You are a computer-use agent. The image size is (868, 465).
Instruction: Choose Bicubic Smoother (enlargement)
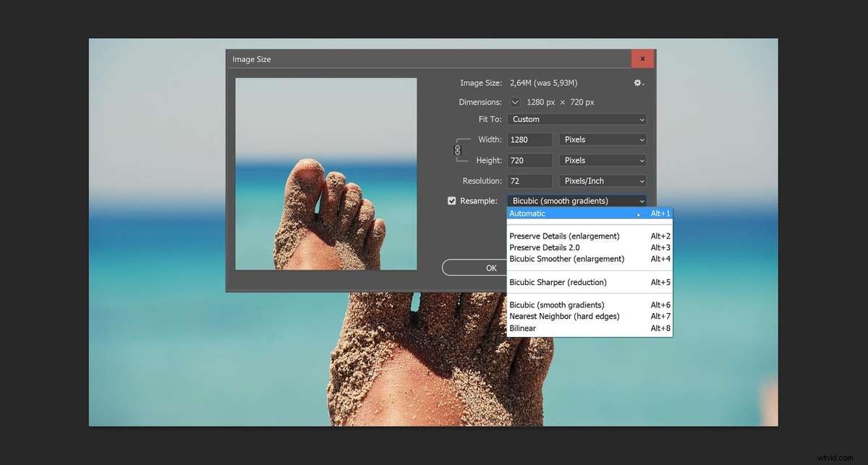564,259
